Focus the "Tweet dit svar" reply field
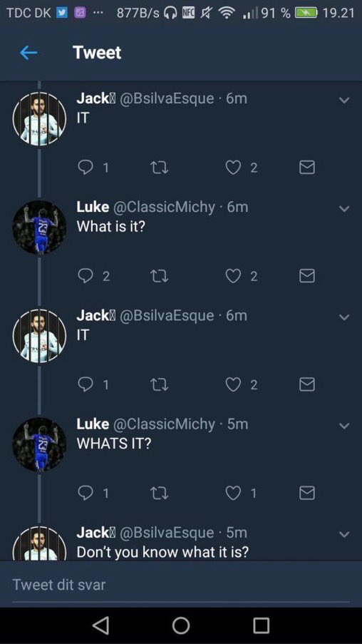The height and width of the screenshot is (644, 362). (x=181, y=584)
